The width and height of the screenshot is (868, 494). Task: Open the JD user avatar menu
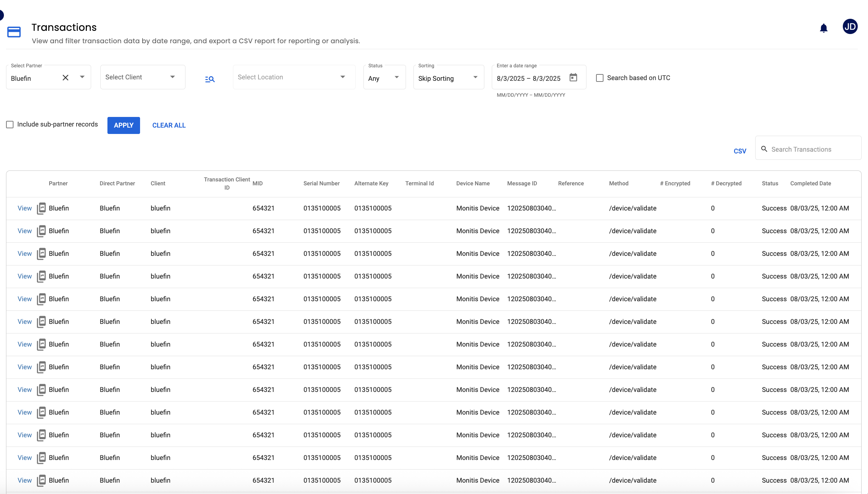click(x=850, y=27)
